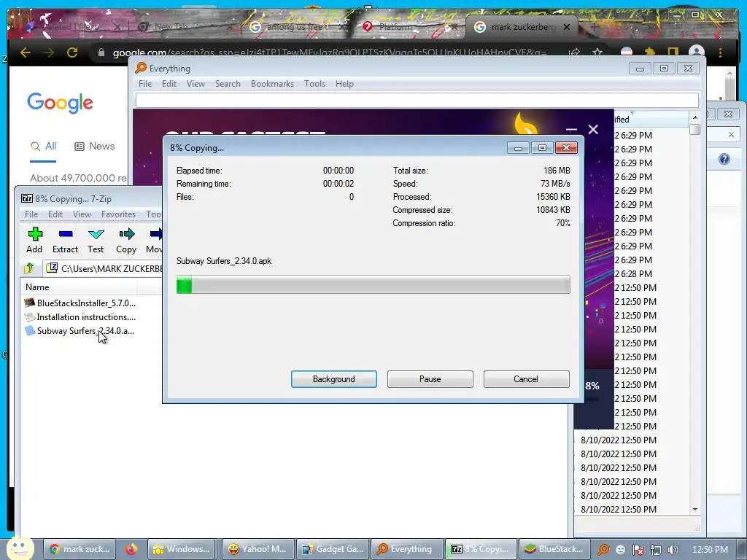Switch to Google News results tab
This screenshot has height=560, width=747.
(95, 147)
